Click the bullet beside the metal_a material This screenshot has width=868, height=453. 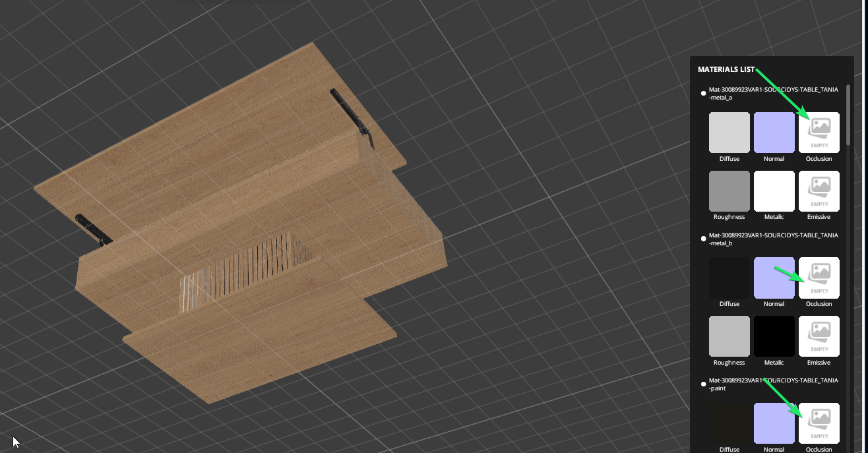[x=703, y=94]
